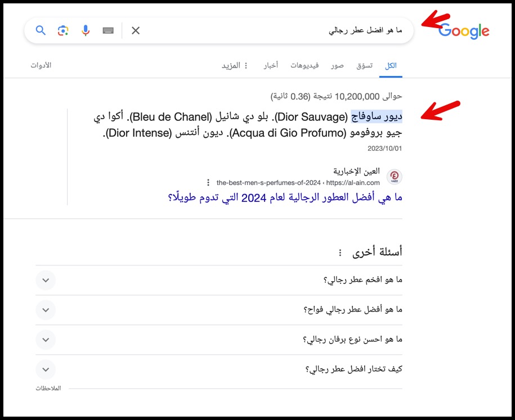Expand the question ما هو احسن نوع برفان رجالي؟
The width and height of the screenshot is (515, 420).
coord(46,340)
